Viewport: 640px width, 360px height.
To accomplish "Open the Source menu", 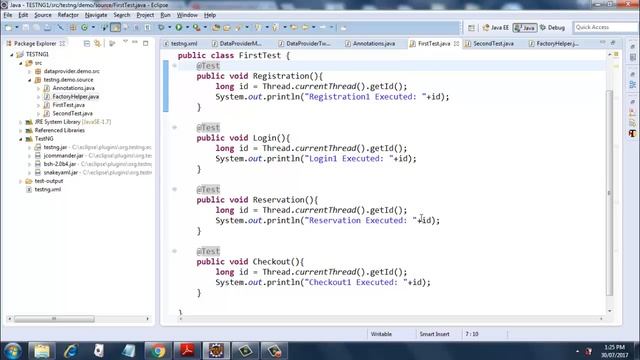I will click(x=43, y=15).
